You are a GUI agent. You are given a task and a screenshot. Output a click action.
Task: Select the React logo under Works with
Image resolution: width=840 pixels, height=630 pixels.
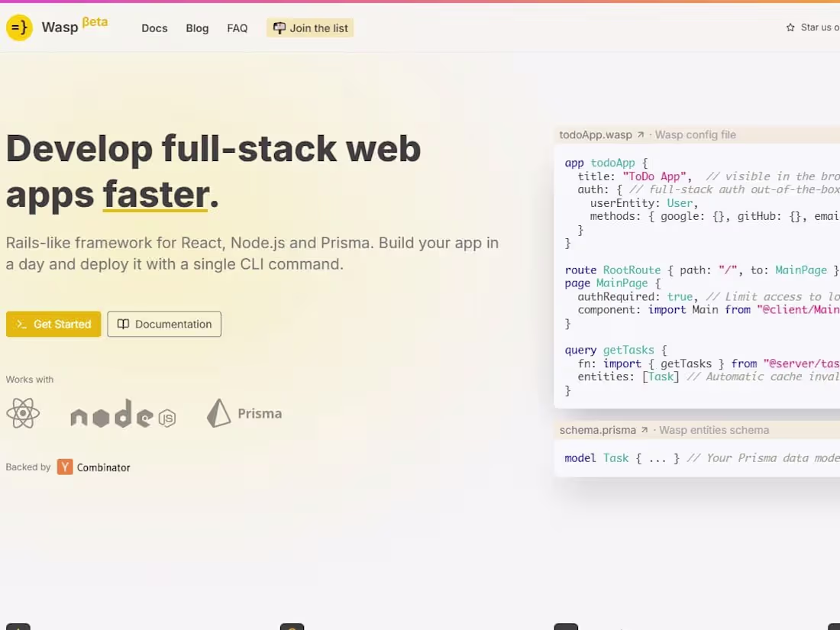[x=24, y=413]
